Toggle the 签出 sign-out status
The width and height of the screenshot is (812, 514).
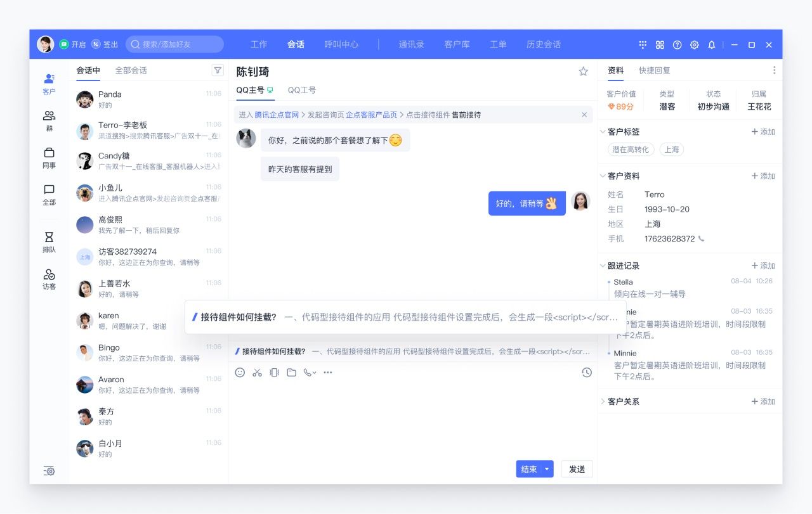105,44
